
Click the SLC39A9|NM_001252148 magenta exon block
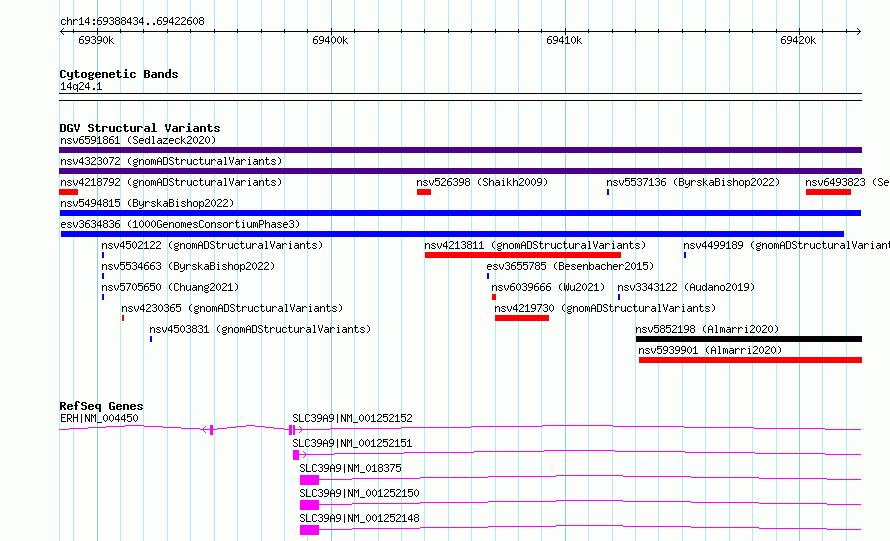[x=309, y=530]
